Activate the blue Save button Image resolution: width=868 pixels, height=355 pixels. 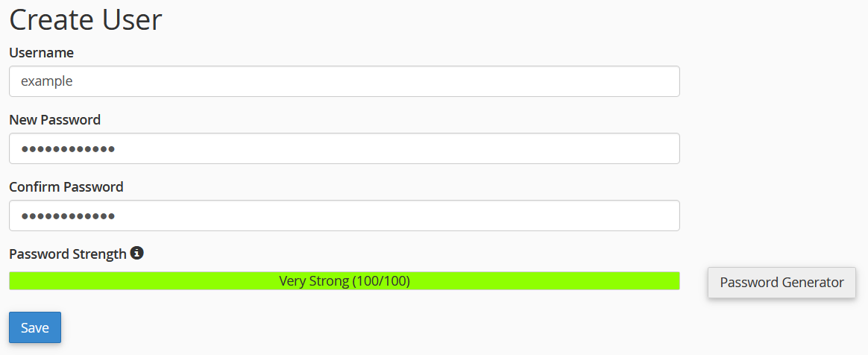(x=35, y=327)
